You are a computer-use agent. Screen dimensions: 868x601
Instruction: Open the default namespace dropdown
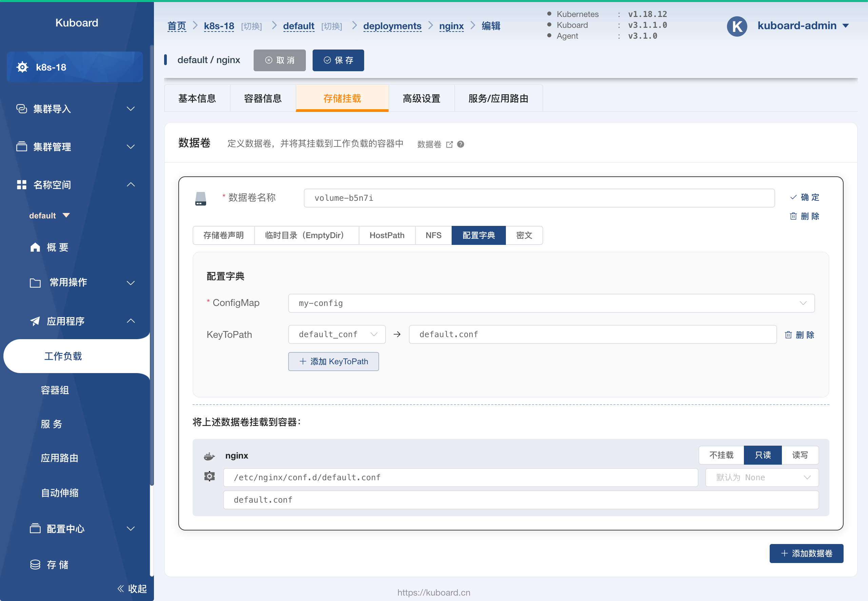point(49,215)
